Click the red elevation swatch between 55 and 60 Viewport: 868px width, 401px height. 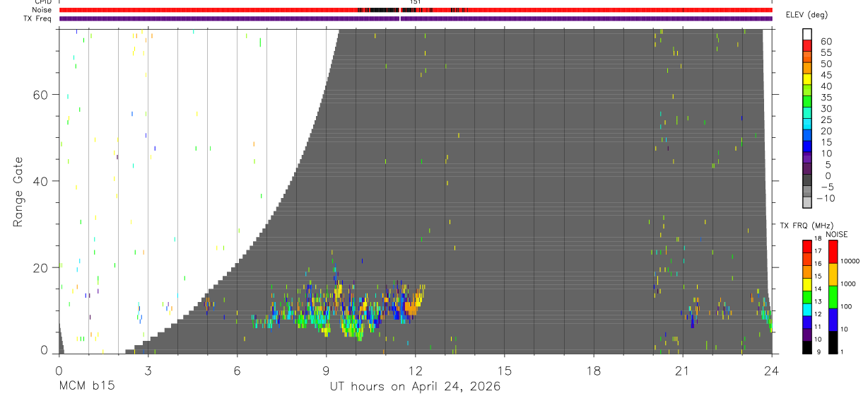click(x=807, y=46)
